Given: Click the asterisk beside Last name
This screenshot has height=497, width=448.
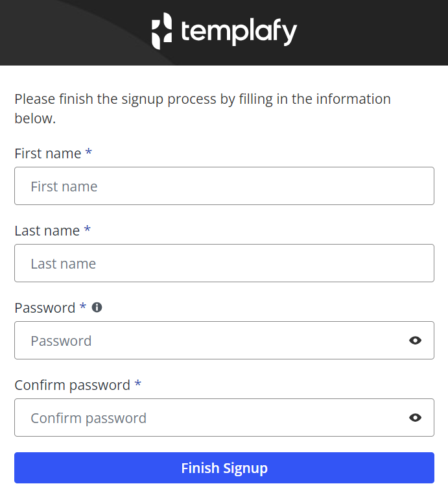Looking at the screenshot, I should point(88,228).
